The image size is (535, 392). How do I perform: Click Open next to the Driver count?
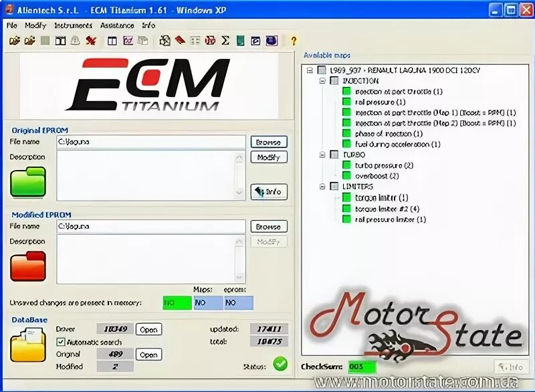pyautogui.click(x=148, y=330)
